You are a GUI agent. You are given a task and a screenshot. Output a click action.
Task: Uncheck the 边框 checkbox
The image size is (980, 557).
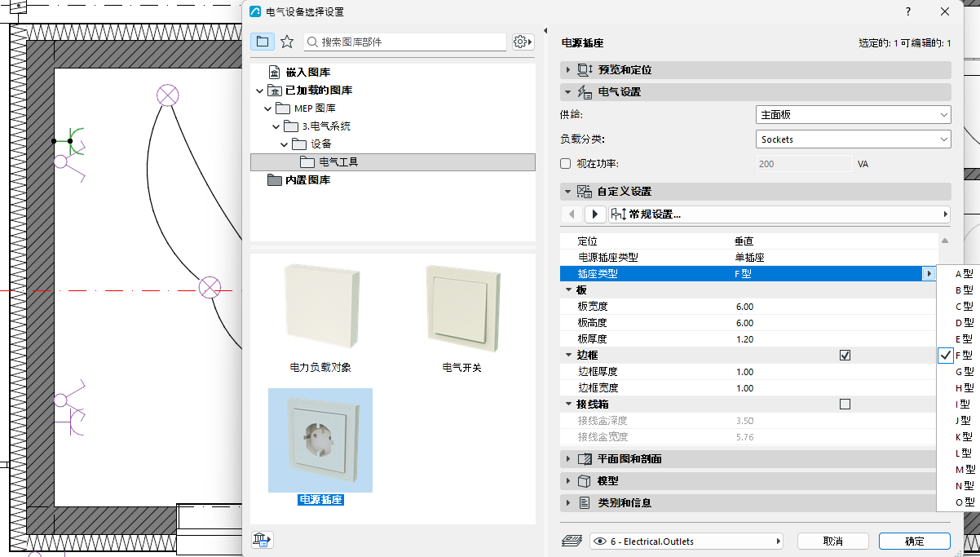[845, 356]
